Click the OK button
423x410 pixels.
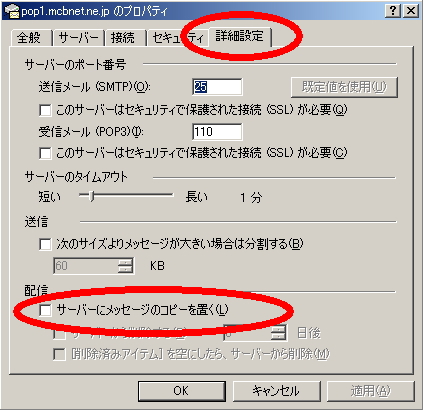pyautogui.click(x=181, y=391)
